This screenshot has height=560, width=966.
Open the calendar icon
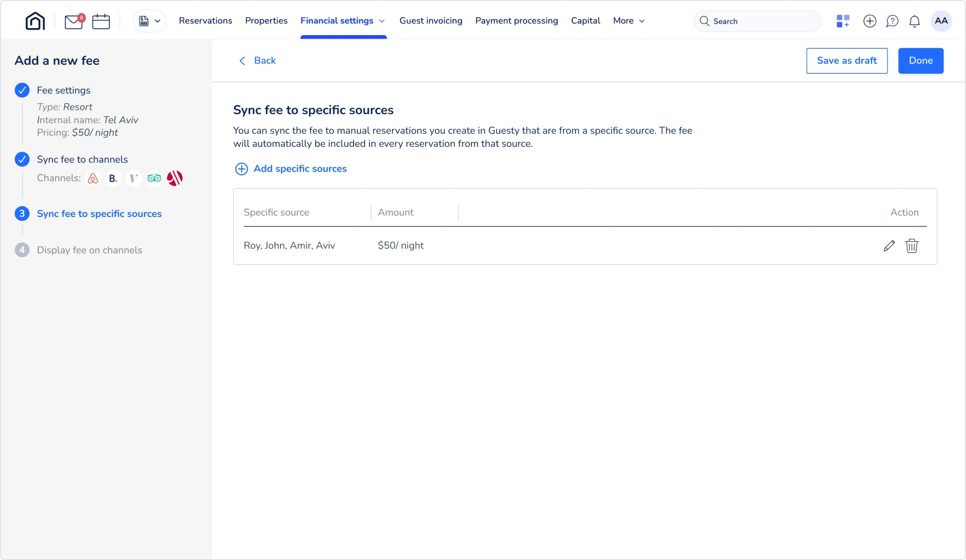pos(101,21)
